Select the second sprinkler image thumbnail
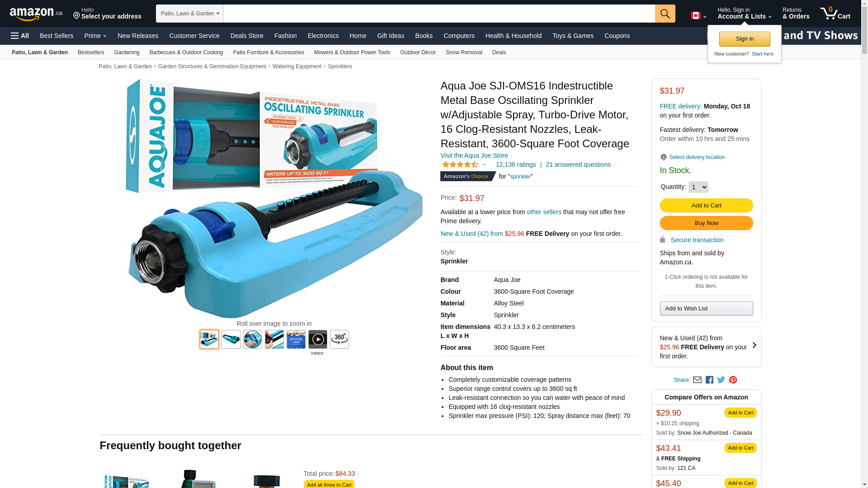Viewport: 868px width, 488px height. coord(231,339)
